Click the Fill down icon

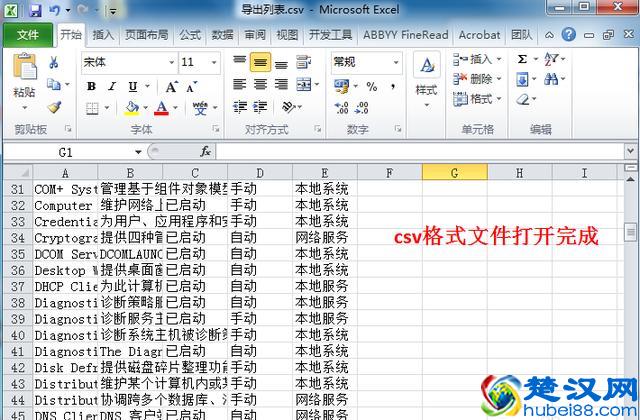[x=522, y=79]
